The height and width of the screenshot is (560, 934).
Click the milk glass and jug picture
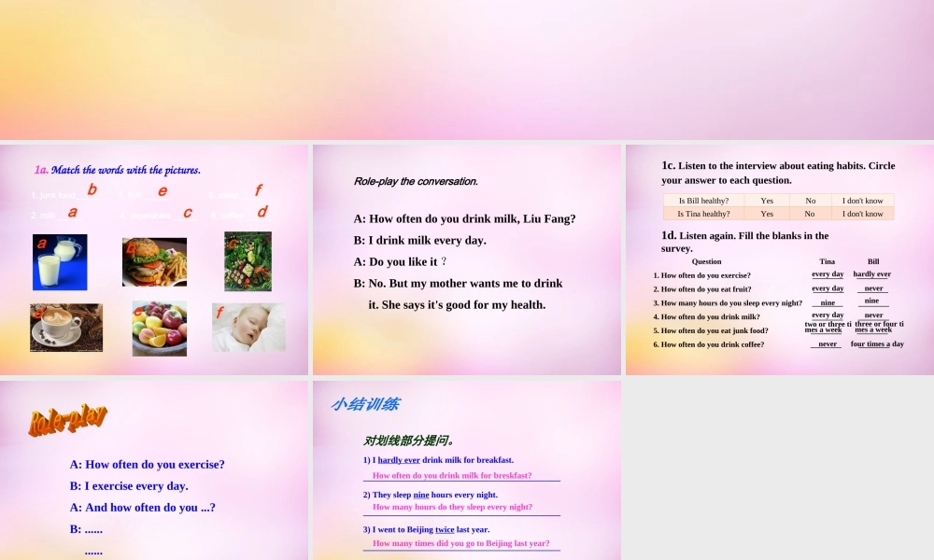tap(60, 262)
